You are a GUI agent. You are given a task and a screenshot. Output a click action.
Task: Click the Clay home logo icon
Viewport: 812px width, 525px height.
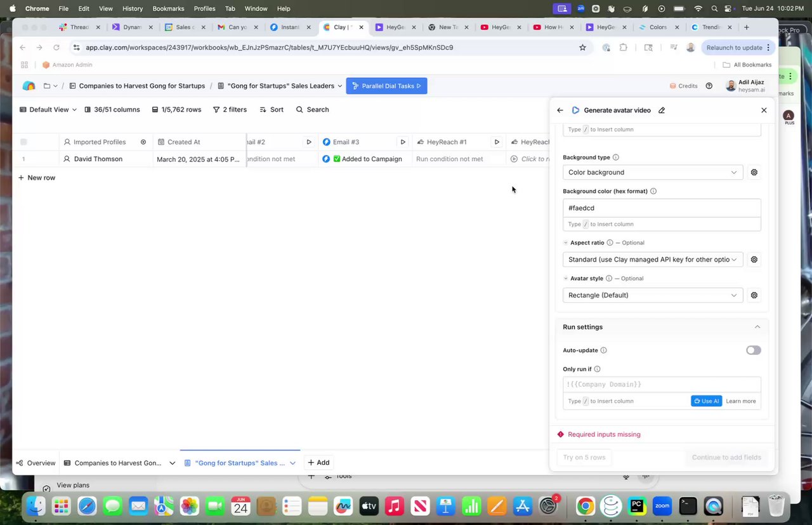pos(29,86)
